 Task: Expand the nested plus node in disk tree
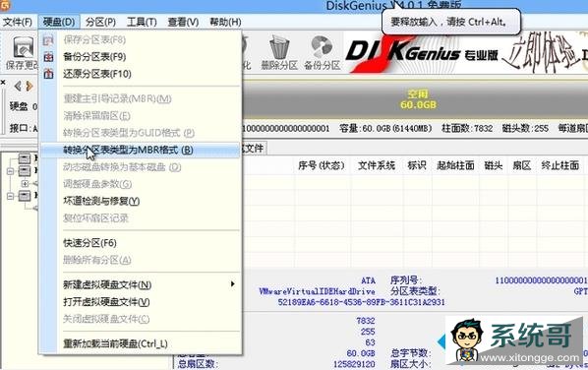pos(26,183)
